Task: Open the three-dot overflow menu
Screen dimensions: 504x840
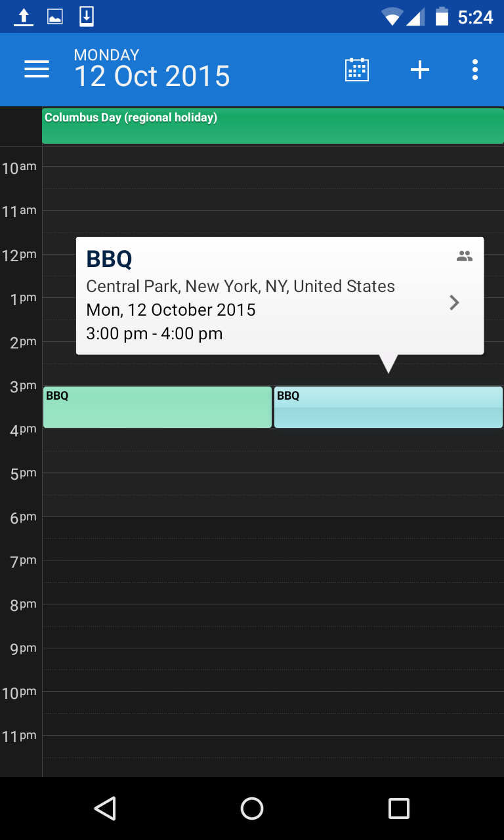Action: coord(474,70)
